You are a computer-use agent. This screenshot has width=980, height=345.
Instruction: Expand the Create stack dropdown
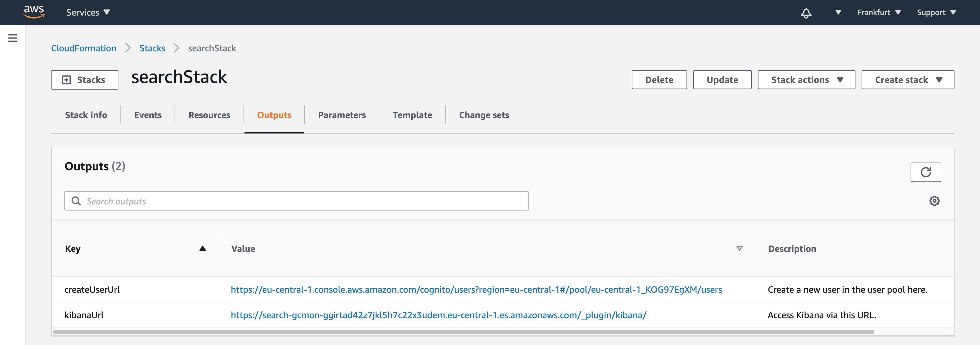(x=907, y=80)
